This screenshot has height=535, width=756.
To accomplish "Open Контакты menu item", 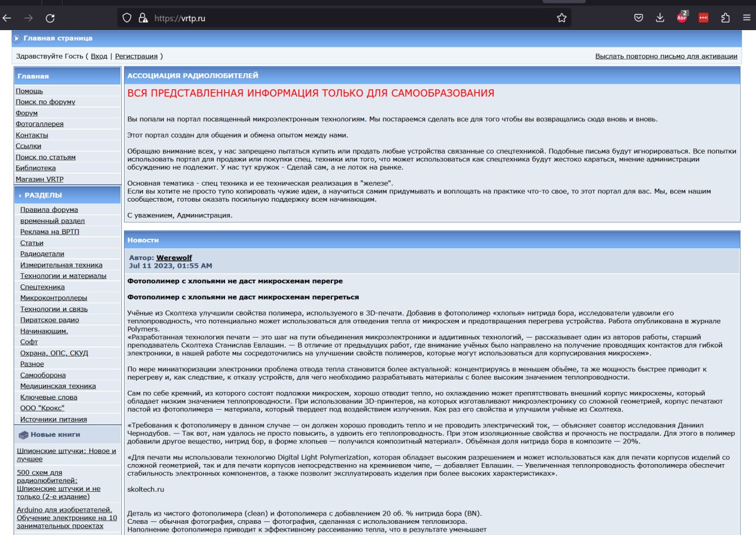I will tap(32, 135).
